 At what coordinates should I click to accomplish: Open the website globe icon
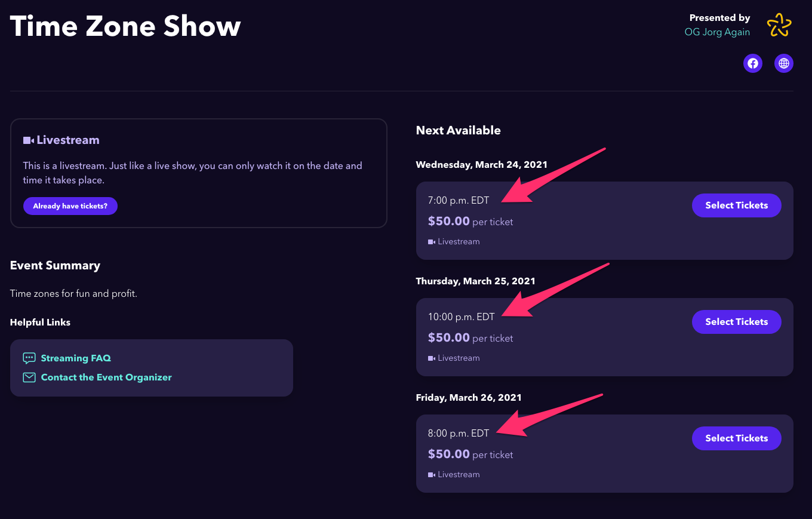(784, 63)
